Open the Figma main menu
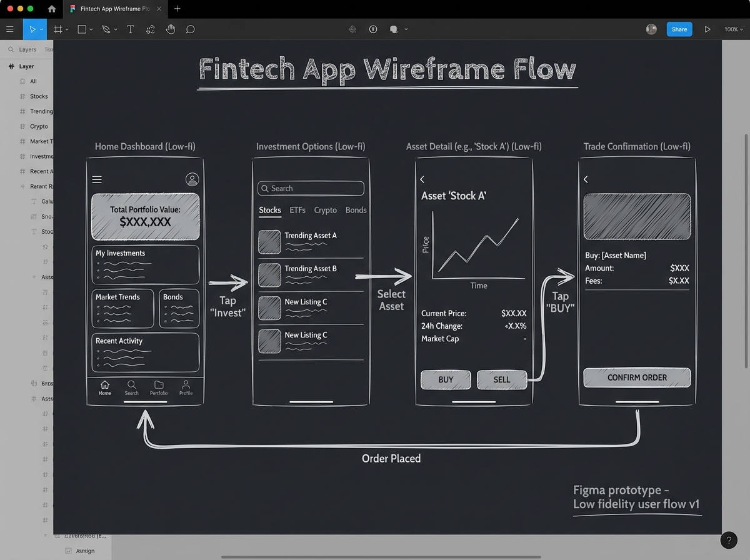The height and width of the screenshot is (560, 750). point(10,29)
